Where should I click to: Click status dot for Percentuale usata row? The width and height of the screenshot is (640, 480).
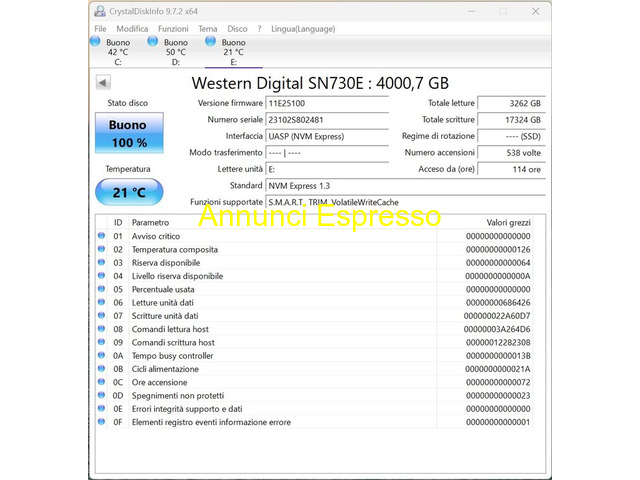101,289
